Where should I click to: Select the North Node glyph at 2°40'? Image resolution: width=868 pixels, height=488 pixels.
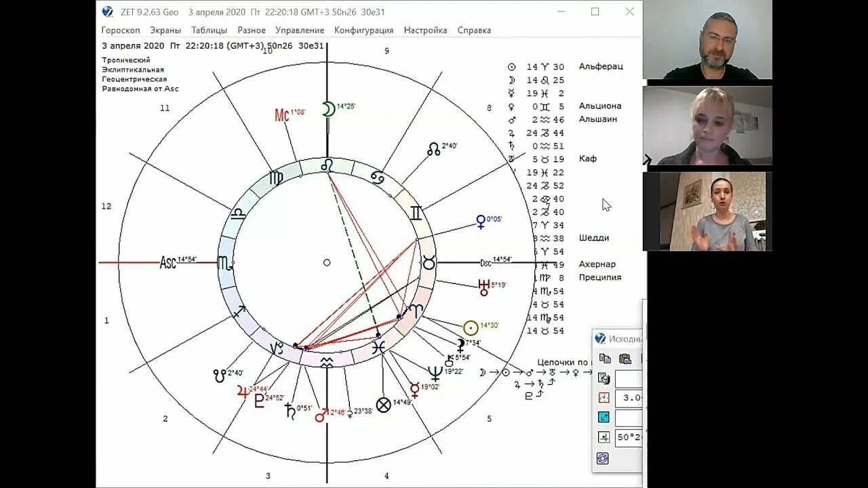[x=433, y=149]
